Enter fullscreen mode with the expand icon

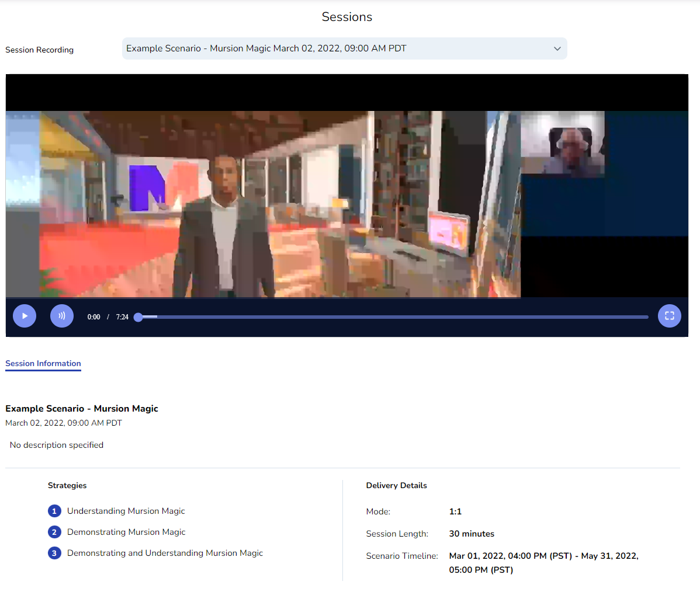669,316
